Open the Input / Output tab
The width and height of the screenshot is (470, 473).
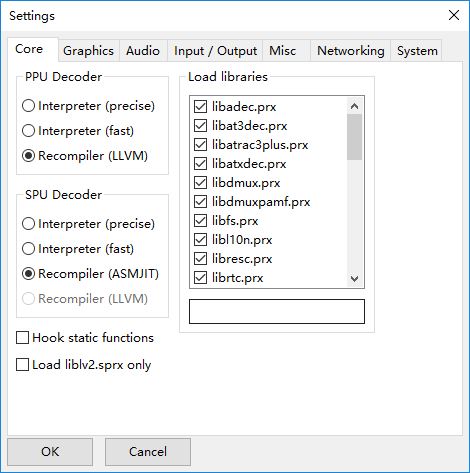tap(215, 51)
